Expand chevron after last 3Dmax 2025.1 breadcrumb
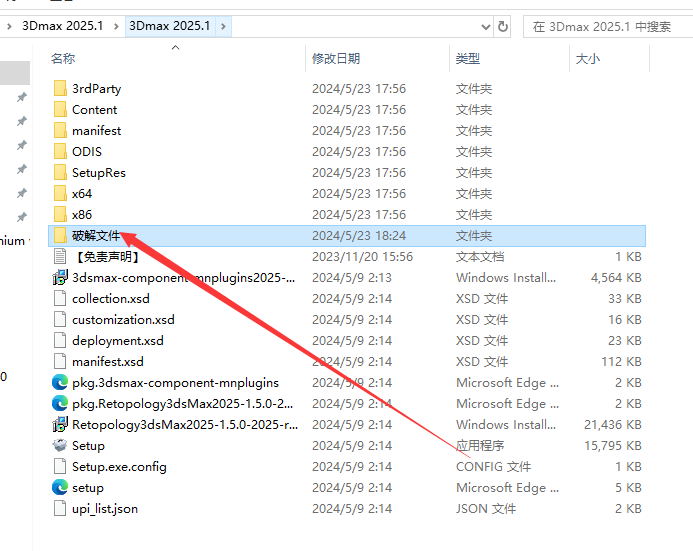 (223, 27)
